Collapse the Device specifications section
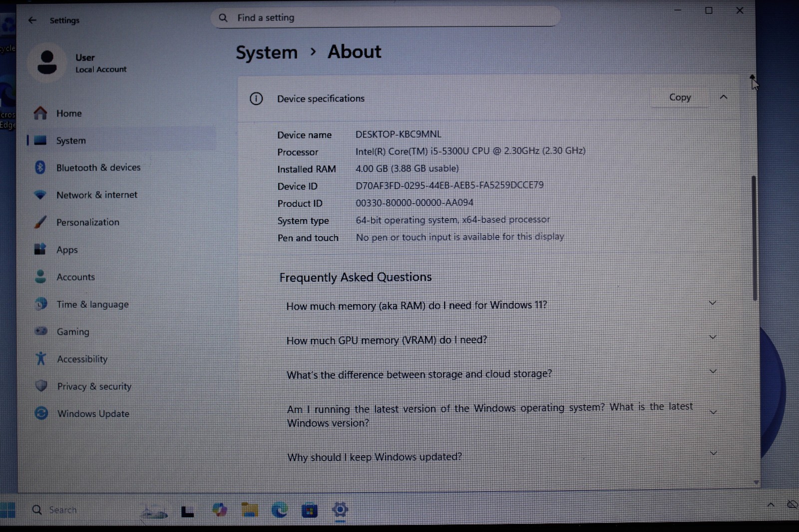 tap(723, 97)
